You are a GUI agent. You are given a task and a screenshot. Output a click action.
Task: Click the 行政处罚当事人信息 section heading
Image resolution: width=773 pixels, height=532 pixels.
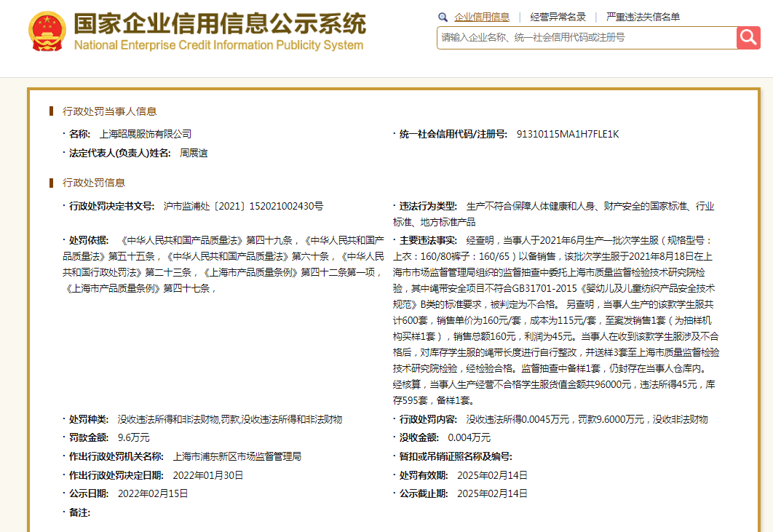[x=109, y=111]
